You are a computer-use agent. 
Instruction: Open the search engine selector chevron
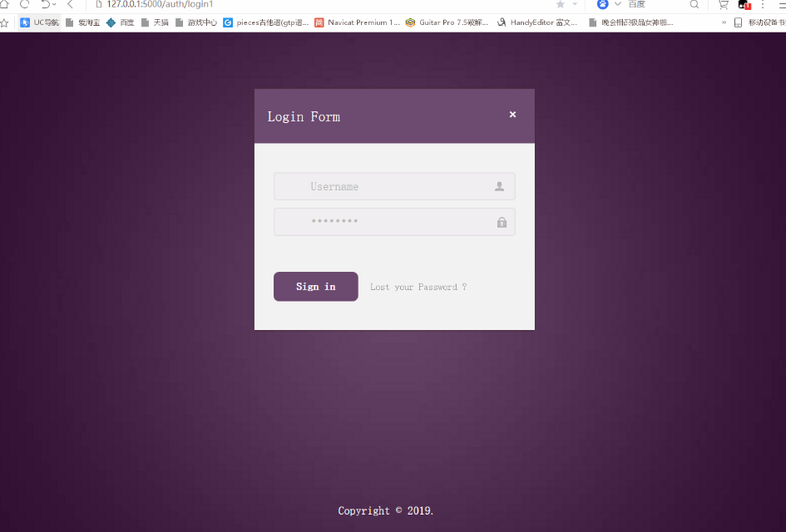pos(617,4)
